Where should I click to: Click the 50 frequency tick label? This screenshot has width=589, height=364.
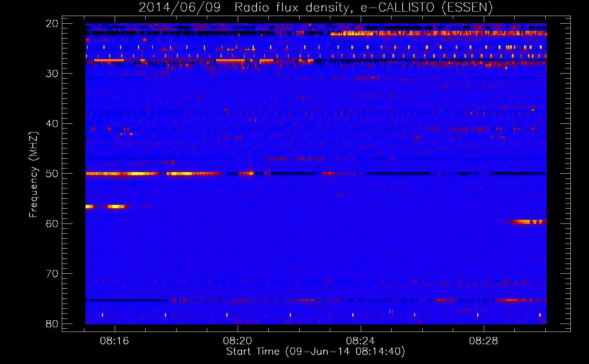[x=52, y=174]
